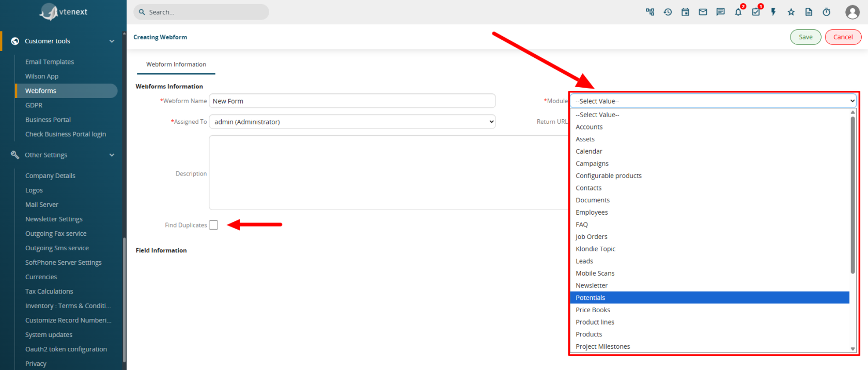Choose Project Milestones option
Screen dimensions: 868x370
710,347
